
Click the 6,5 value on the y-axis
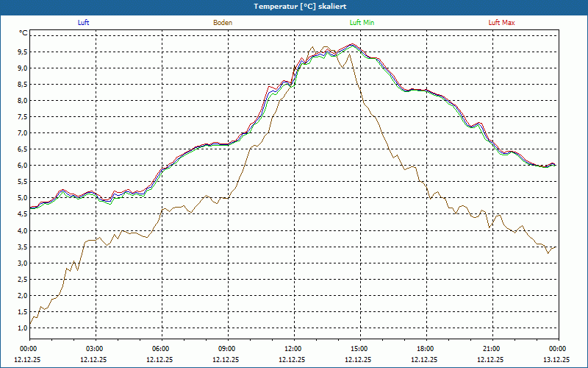click(23, 149)
